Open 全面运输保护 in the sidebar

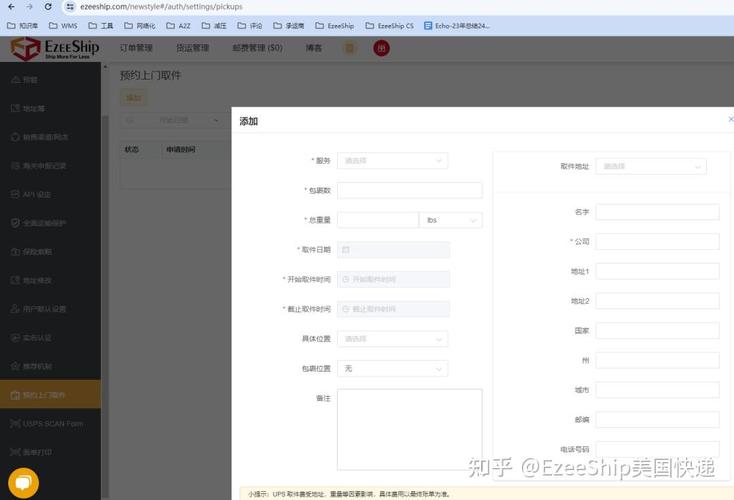pyautogui.click(x=51, y=223)
